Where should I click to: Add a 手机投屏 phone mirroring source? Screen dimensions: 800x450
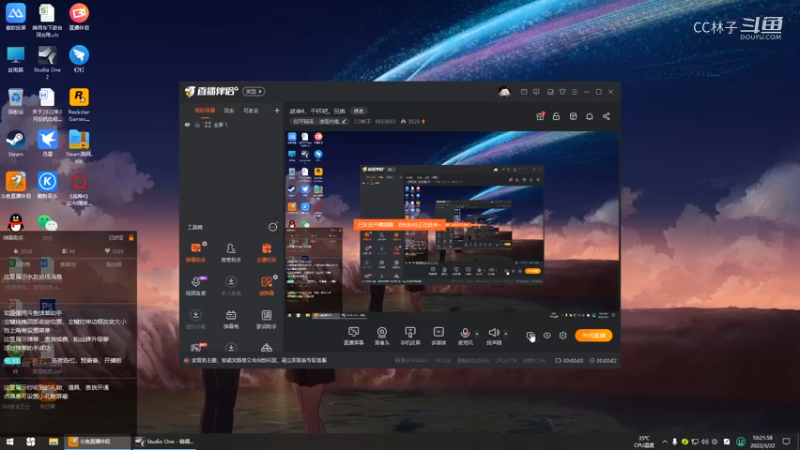pyautogui.click(x=410, y=336)
